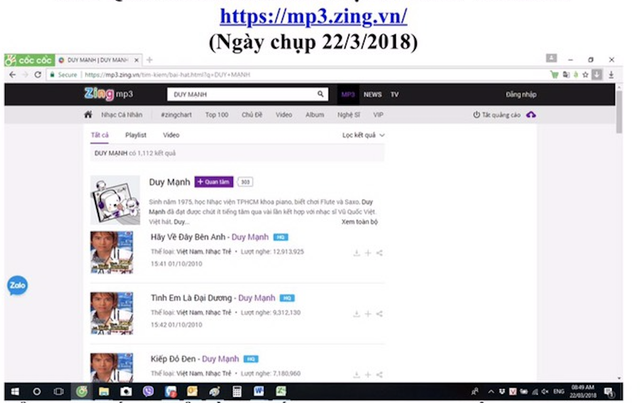Open Calculator from the taskbar
The height and width of the screenshot is (403, 640).
[x=237, y=392]
